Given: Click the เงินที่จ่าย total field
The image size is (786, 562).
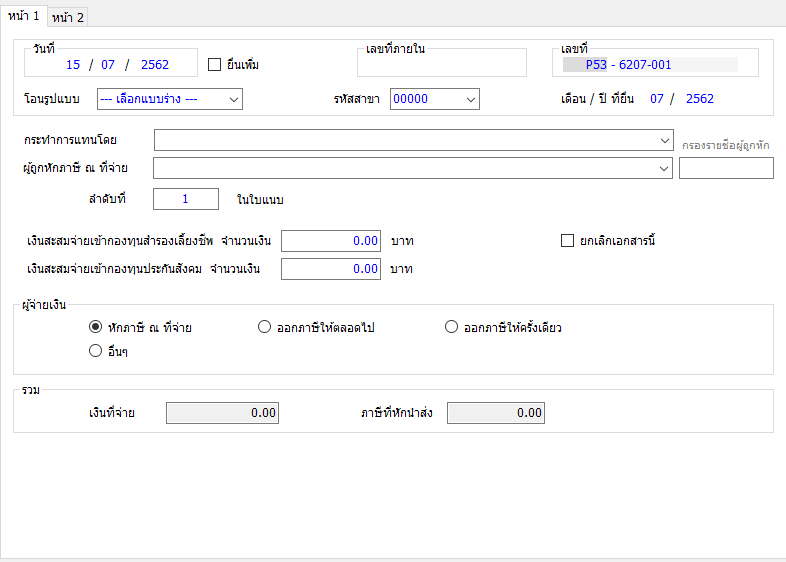Looking at the screenshot, I should 223,413.
